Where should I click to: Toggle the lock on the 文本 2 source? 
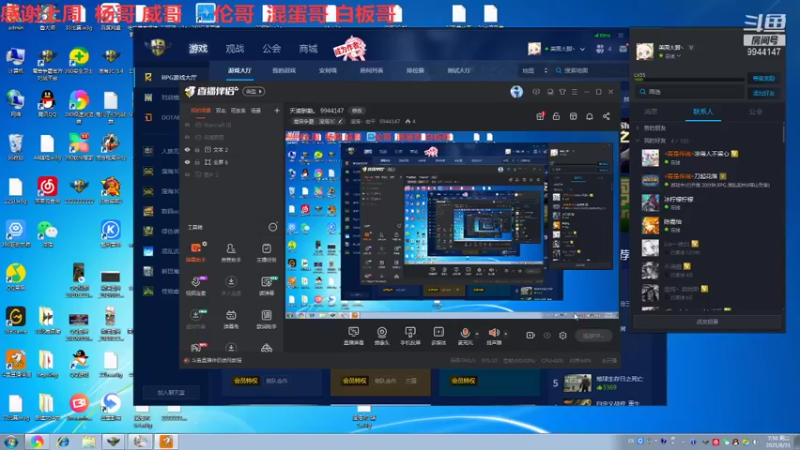pos(197,149)
